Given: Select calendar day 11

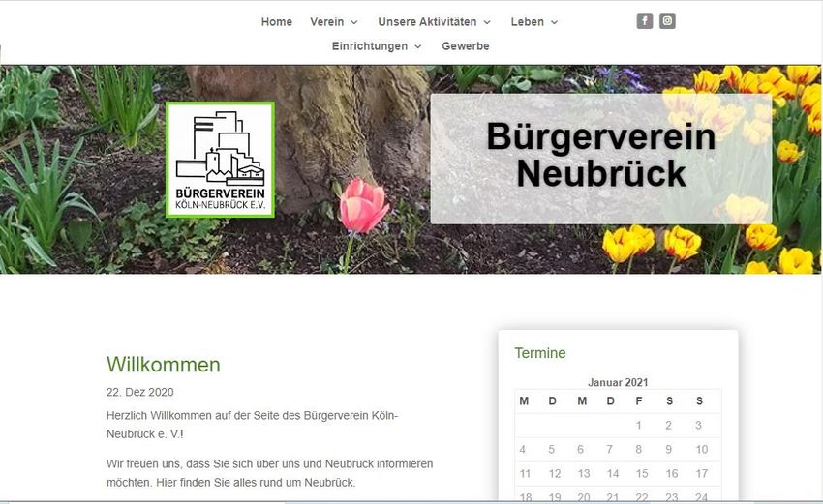Looking at the screenshot, I should point(525,474).
